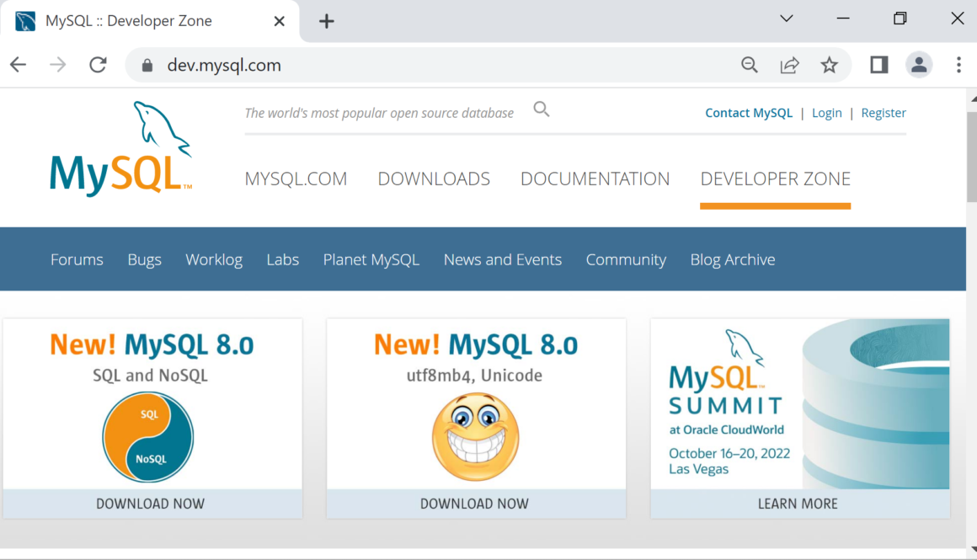The height and width of the screenshot is (560, 977).
Task: Open the browser three-dot menu
Action: (x=959, y=65)
